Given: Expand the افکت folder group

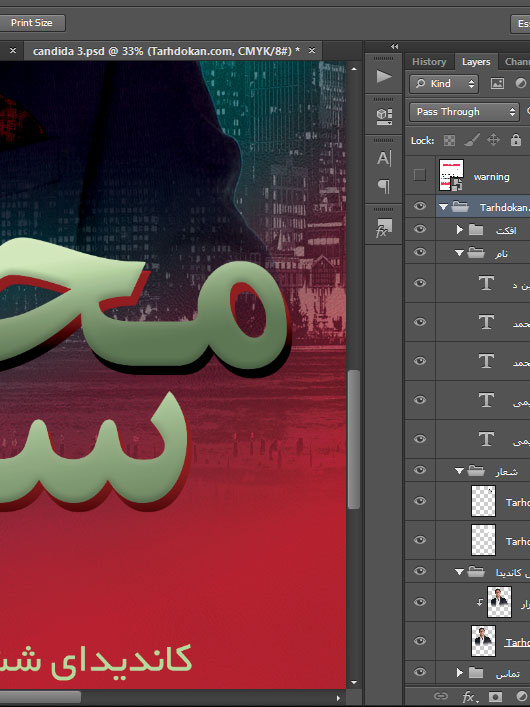Looking at the screenshot, I should coord(459,230).
